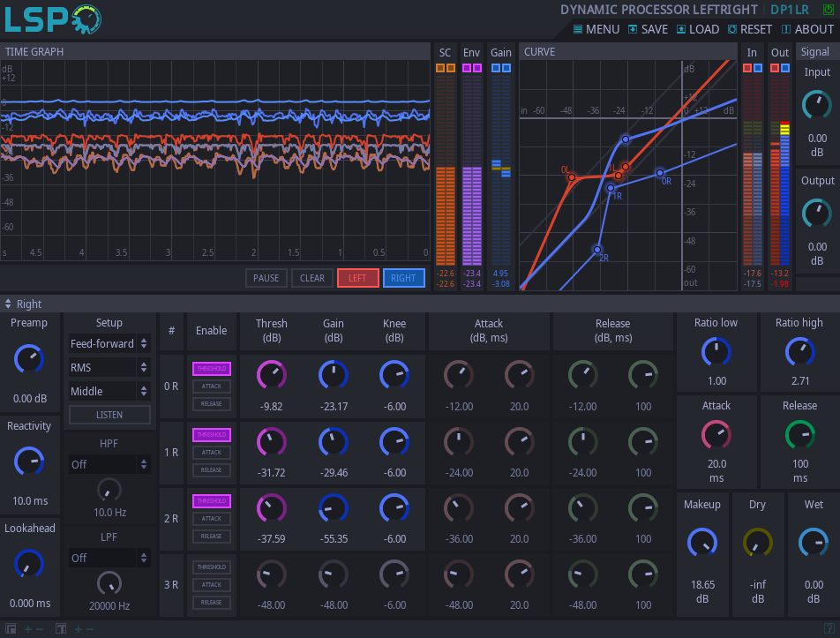
Task: Click the Reactivity knob
Action: pos(29,462)
